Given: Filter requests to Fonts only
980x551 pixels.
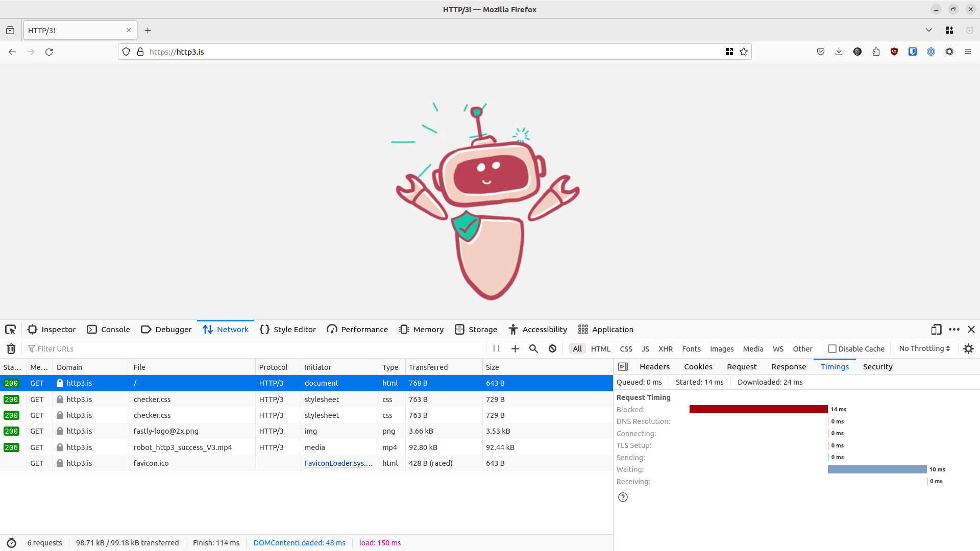Looking at the screenshot, I should point(692,349).
